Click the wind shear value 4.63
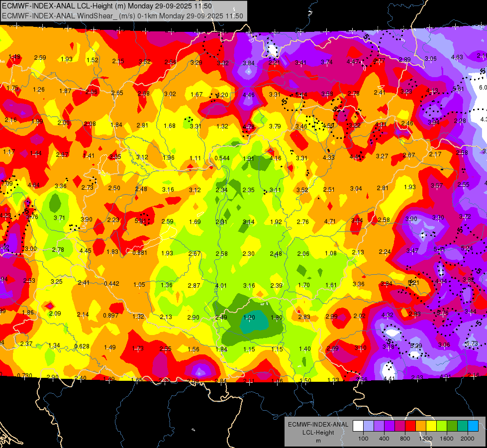 click(457, 57)
